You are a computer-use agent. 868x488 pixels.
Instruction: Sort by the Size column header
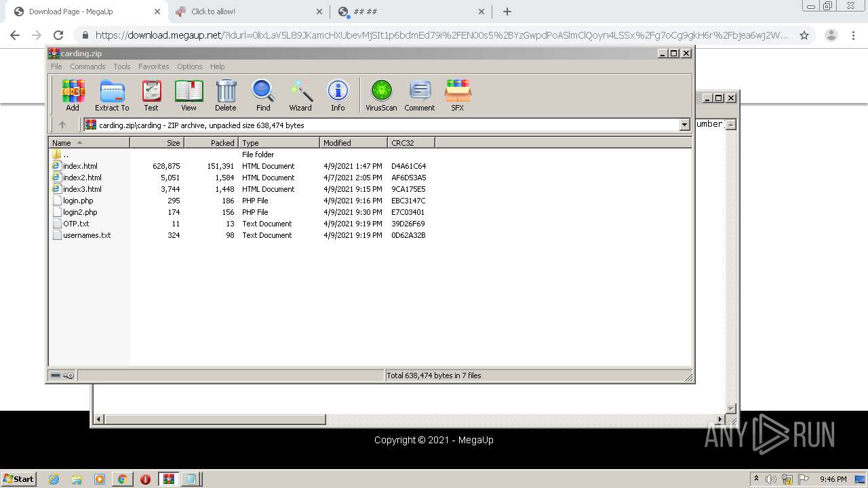click(x=157, y=142)
